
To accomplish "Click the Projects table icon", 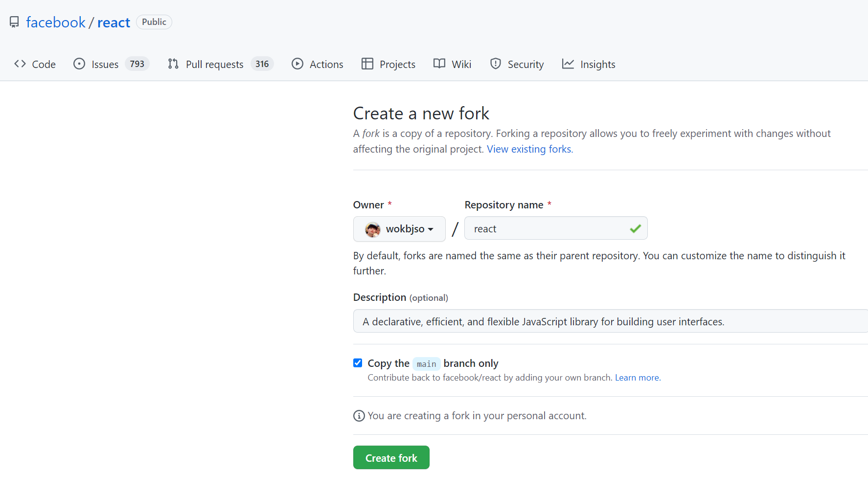I will (x=367, y=64).
